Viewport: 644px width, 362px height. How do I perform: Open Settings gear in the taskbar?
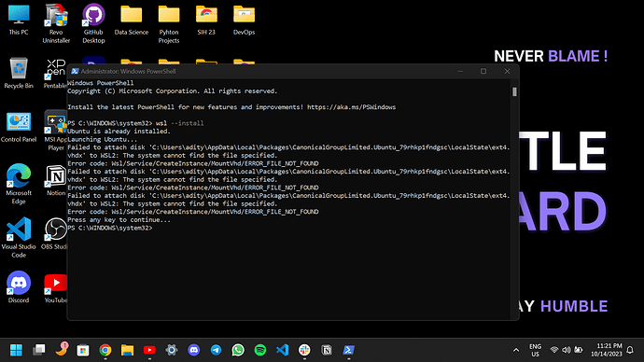(x=172, y=350)
